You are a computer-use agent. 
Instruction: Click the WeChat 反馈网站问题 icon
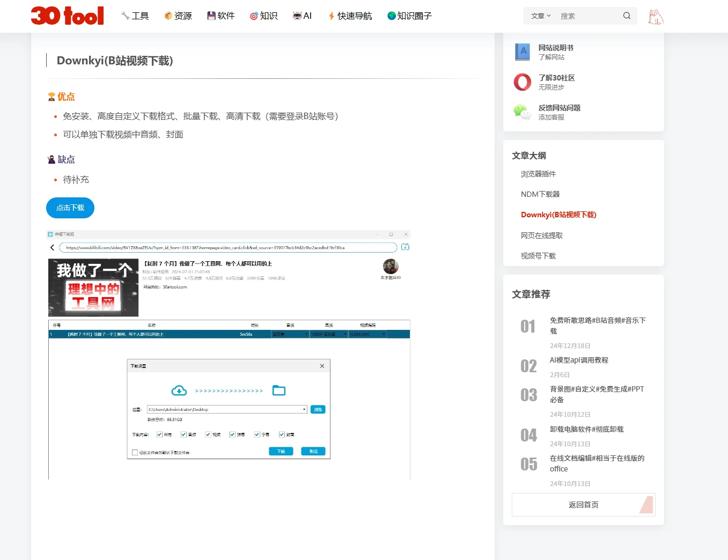[523, 112]
